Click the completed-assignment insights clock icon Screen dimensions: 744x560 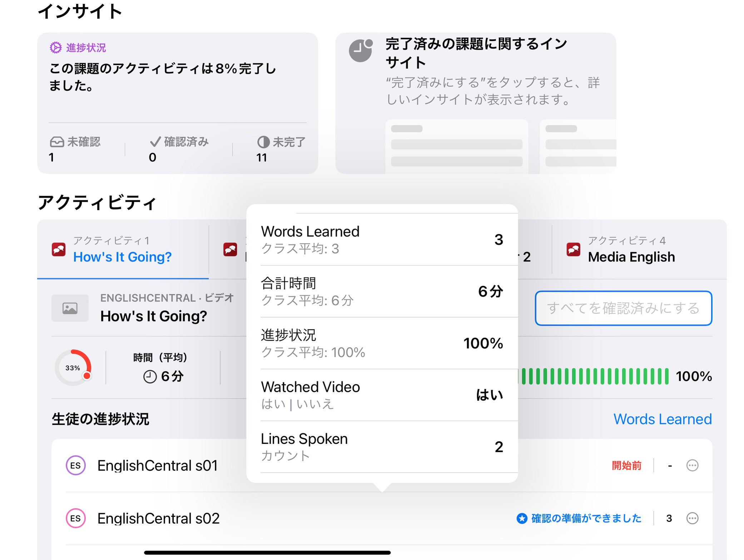point(361,51)
